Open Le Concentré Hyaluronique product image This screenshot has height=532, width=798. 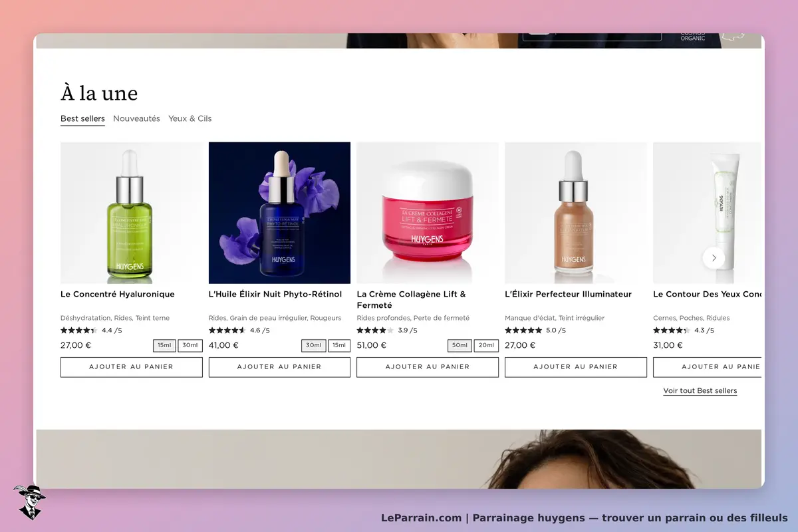point(132,213)
